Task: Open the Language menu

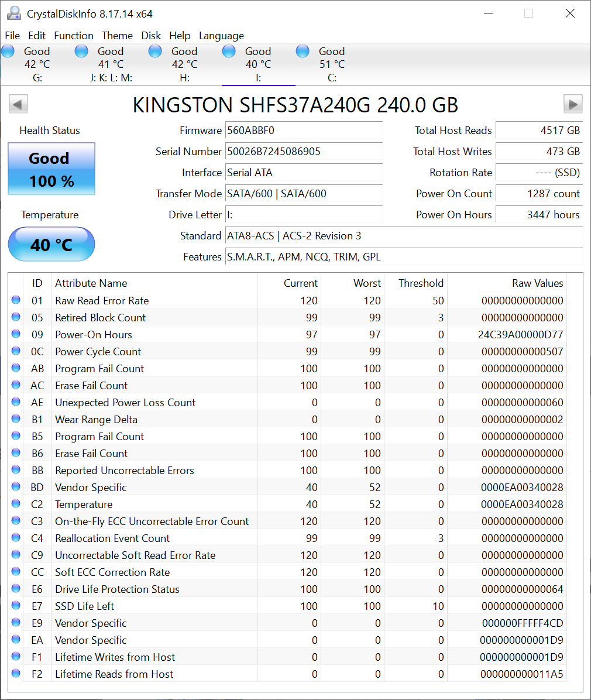Action: click(x=221, y=36)
